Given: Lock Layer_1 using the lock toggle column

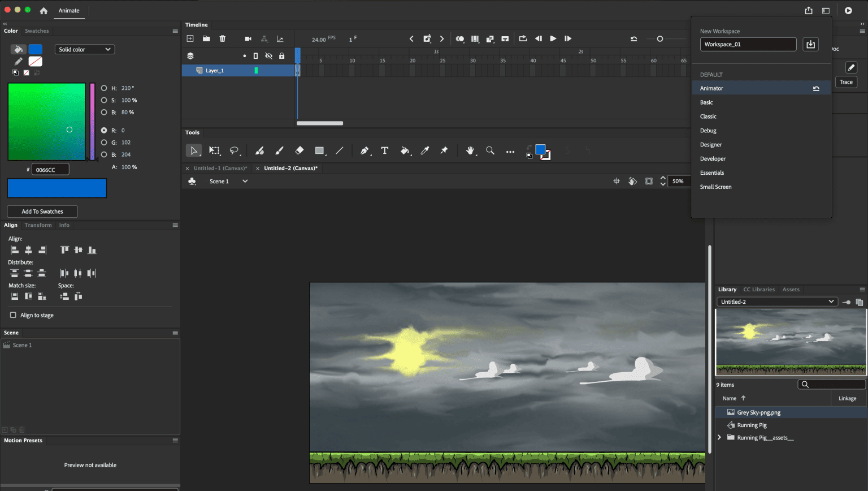Looking at the screenshot, I should pyautogui.click(x=282, y=70).
